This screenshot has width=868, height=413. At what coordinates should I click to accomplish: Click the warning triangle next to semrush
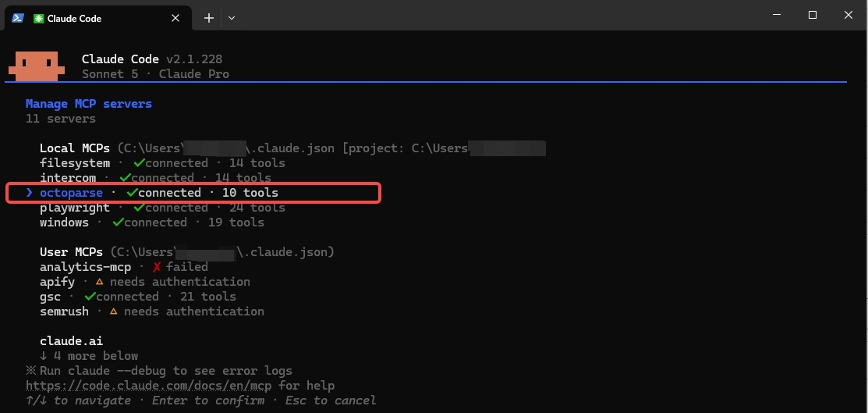point(114,312)
